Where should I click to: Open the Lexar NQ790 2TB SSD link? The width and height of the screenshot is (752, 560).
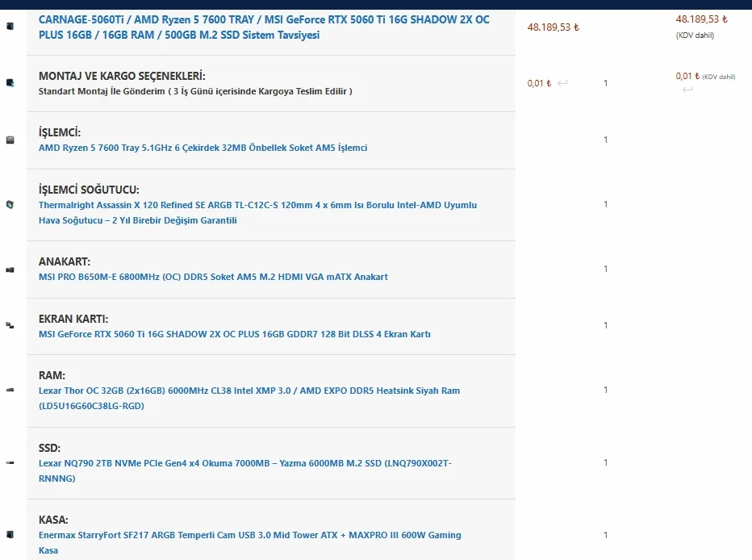coord(245,470)
